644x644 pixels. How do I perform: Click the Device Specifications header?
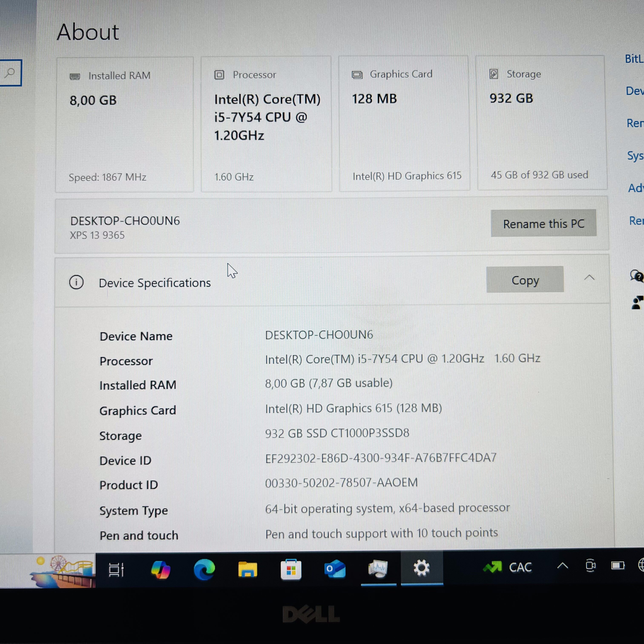point(155,283)
